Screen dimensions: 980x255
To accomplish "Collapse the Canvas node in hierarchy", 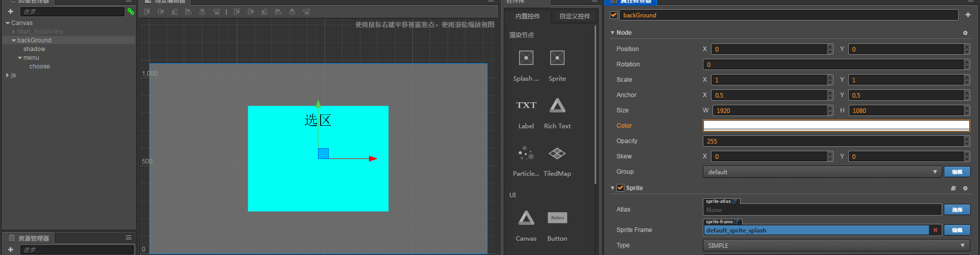I will click(8, 23).
